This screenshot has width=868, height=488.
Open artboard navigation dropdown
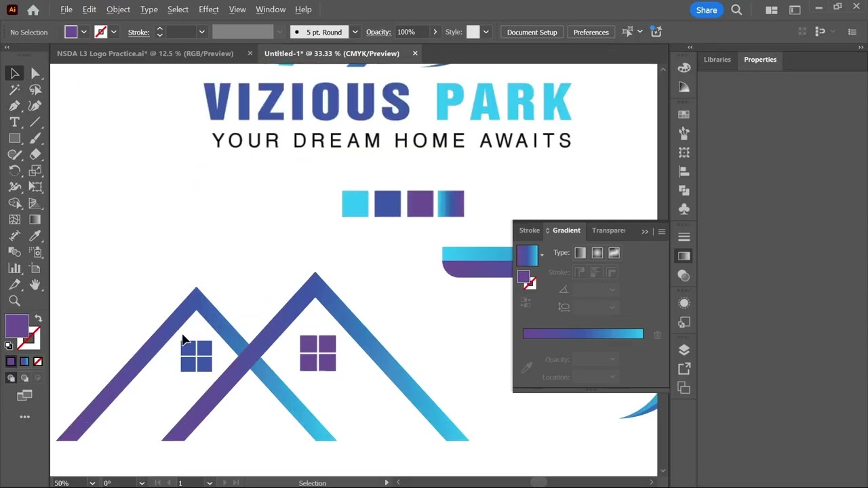coord(209,483)
